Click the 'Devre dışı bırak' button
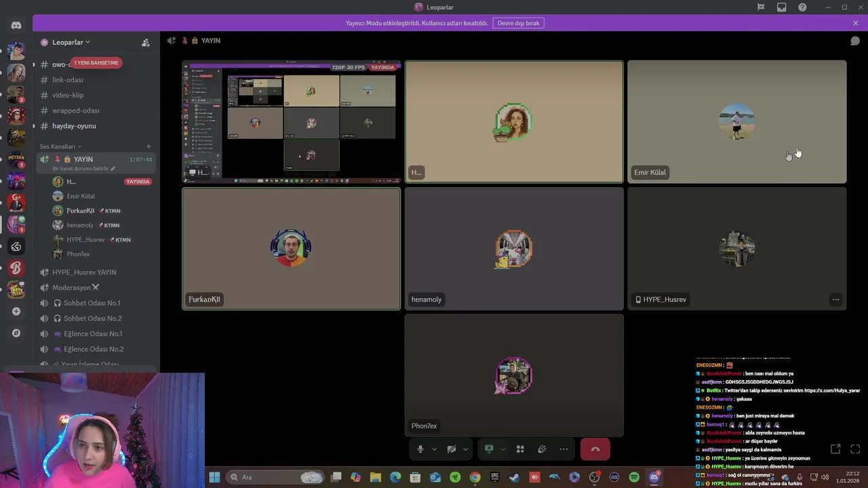The width and height of the screenshot is (868, 488). pyautogui.click(x=519, y=23)
